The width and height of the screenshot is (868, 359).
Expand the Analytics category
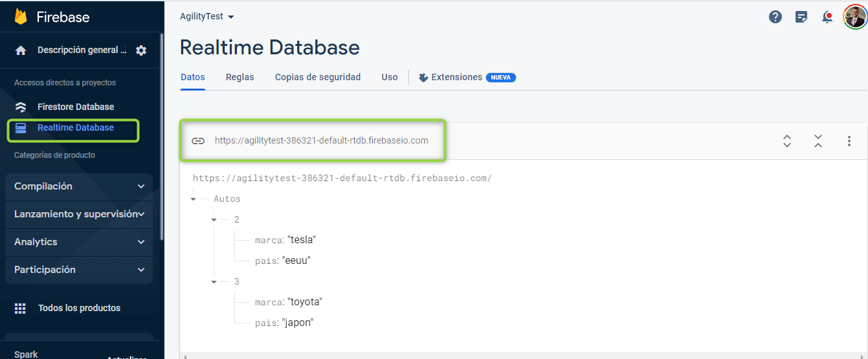click(x=79, y=242)
